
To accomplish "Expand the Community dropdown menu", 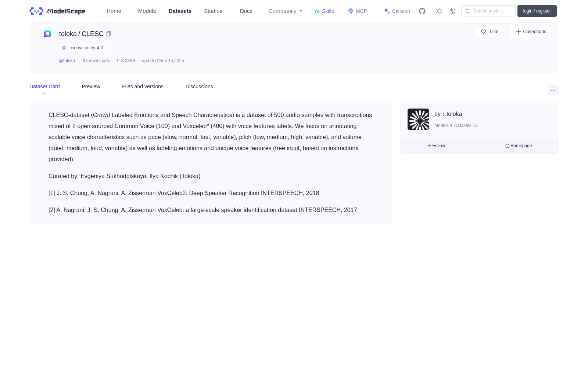I will click(286, 11).
